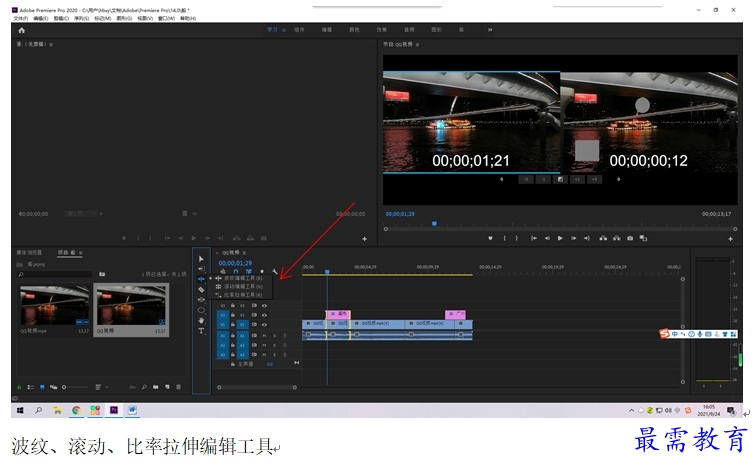
Task: Choose 波纹编辑工具(B) from the flyout
Action: tap(239, 278)
